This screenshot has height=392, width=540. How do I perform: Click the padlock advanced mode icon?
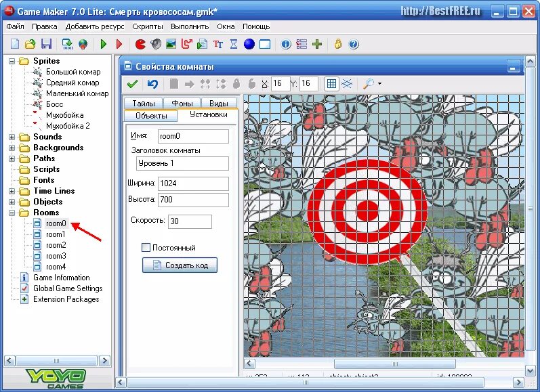click(338, 44)
